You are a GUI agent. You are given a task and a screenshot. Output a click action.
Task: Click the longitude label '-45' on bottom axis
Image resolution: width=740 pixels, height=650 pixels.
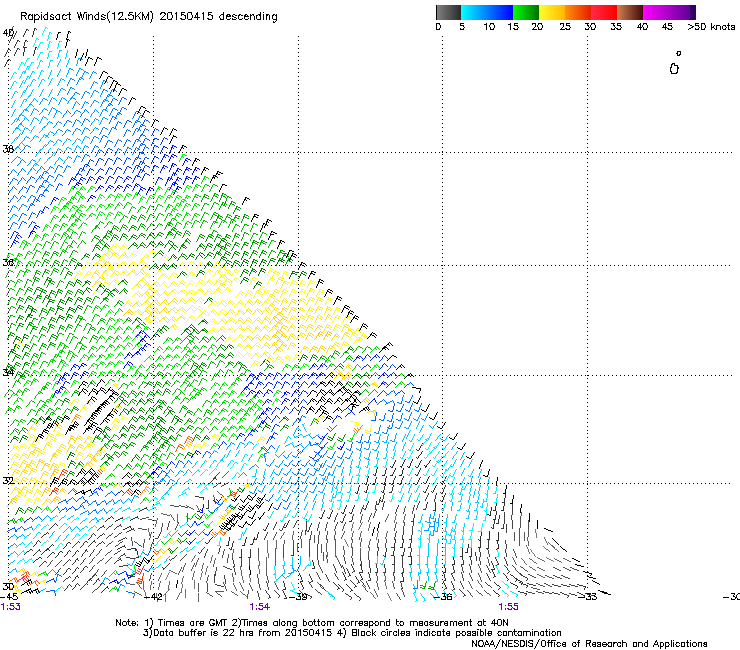[x=9, y=596]
